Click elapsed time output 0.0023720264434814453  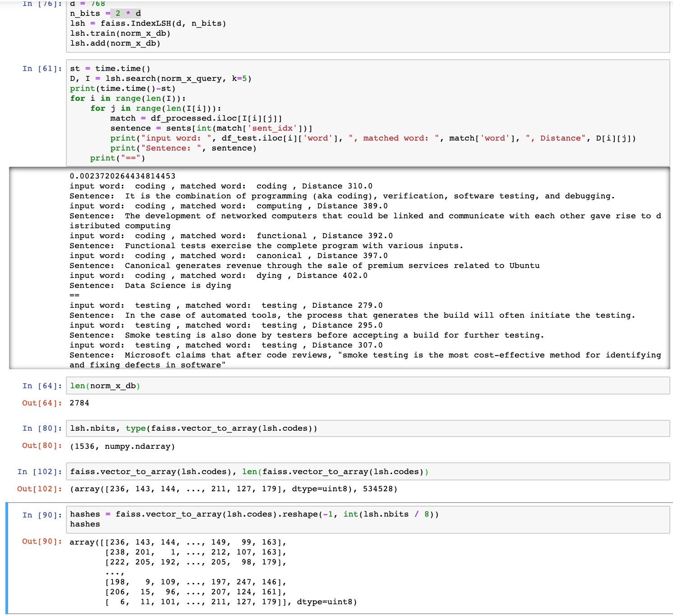[x=122, y=176]
